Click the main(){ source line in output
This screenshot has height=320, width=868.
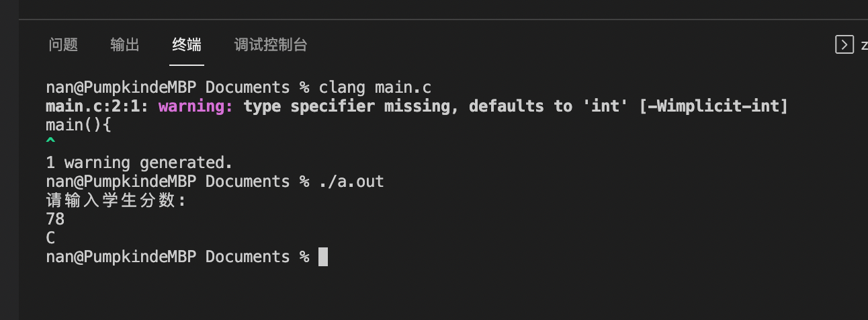click(x=78, y=125)
